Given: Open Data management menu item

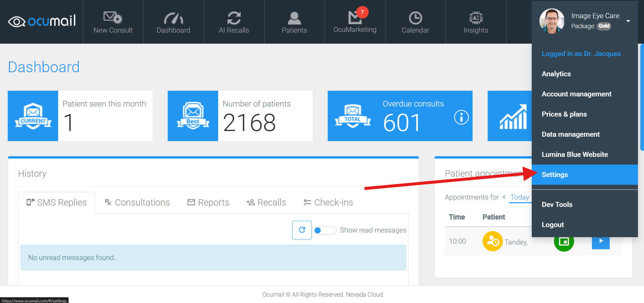Looking at the screenshot, I should 585,134.
